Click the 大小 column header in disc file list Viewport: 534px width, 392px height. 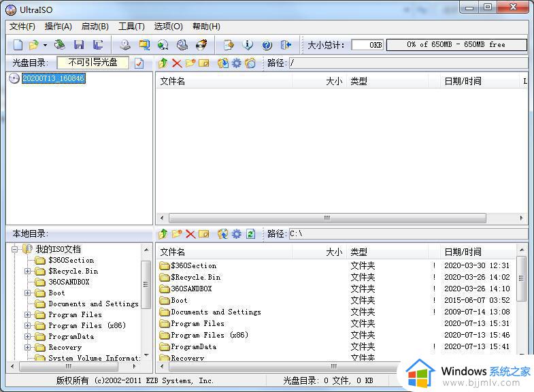click(x=319, y=81)
